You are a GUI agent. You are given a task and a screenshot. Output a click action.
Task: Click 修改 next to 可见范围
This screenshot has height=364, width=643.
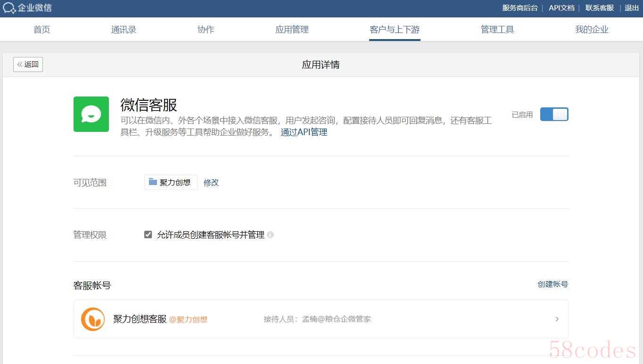click(x=211, y=183)
